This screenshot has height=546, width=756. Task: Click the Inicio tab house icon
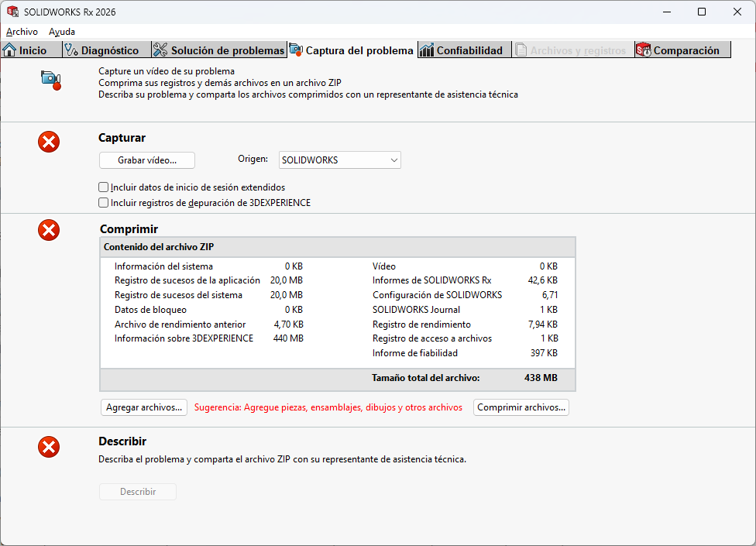click(x=9, y=50)
